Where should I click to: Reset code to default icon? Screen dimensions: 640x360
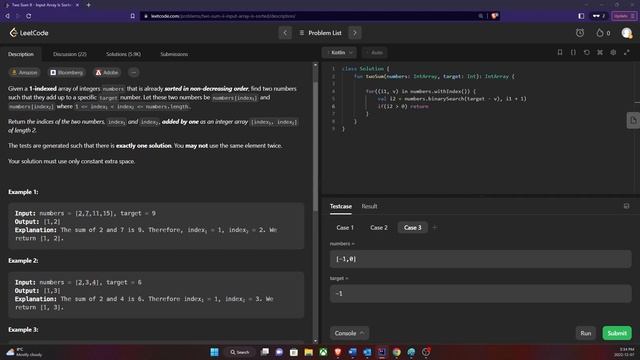587,52
